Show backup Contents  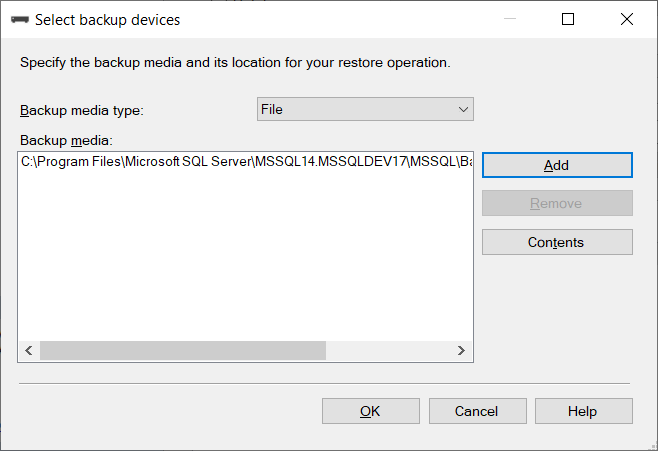(x=557, y=242)
